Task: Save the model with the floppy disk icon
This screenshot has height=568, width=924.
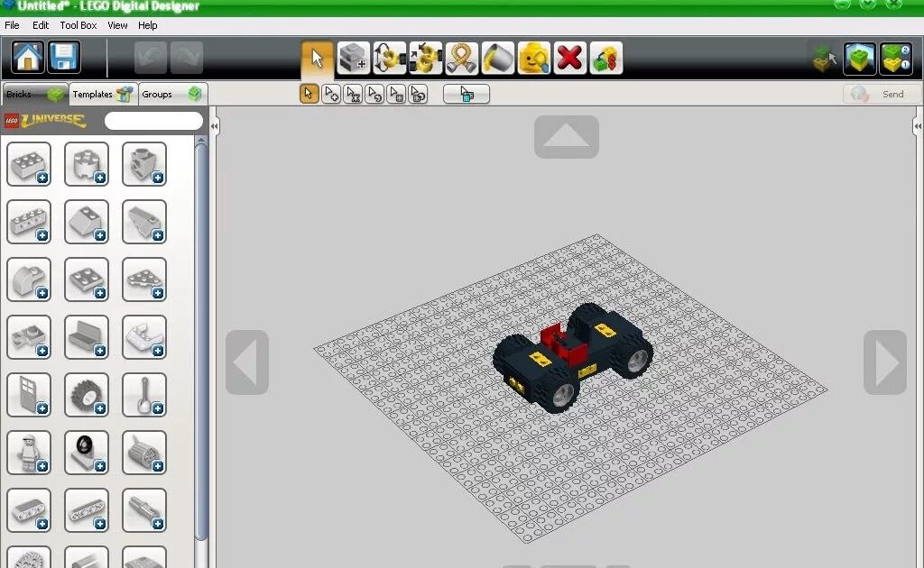Action: coord(64,57)
